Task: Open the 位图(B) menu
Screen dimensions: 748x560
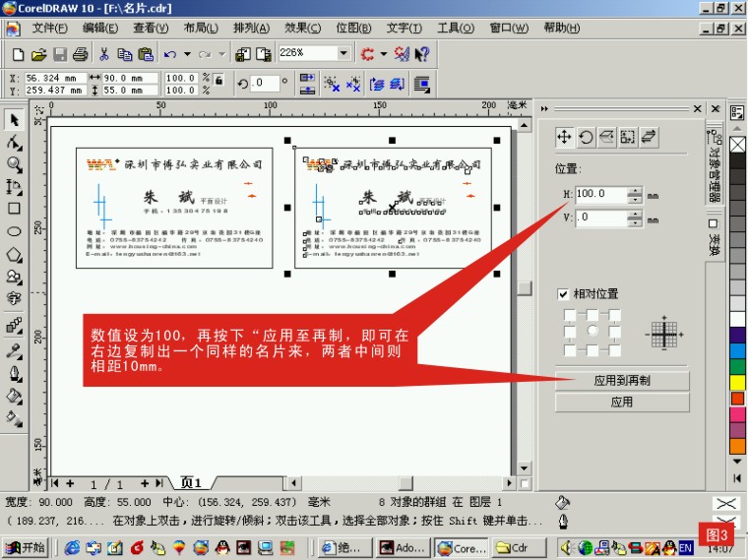Action: [353, 29]
